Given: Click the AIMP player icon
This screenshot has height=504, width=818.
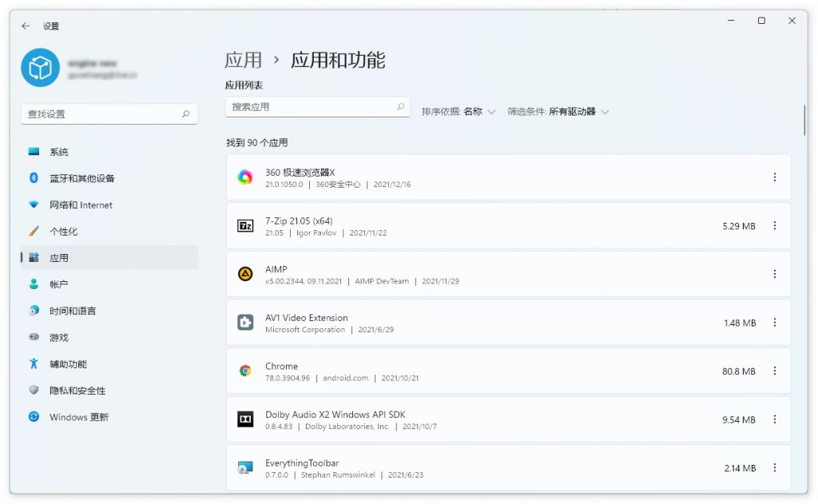Looking at the screenshot, I should coord(244,274).
